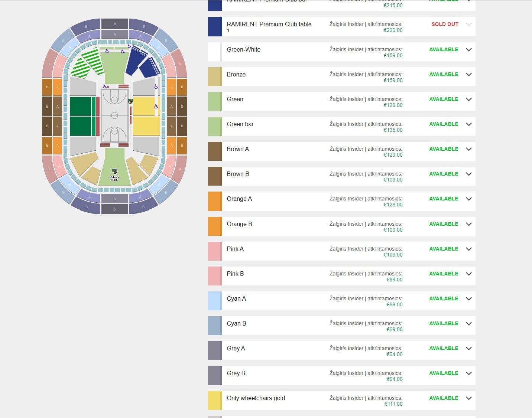
Task: Expand the Brown A ticket row chevron
Action: 468,149
